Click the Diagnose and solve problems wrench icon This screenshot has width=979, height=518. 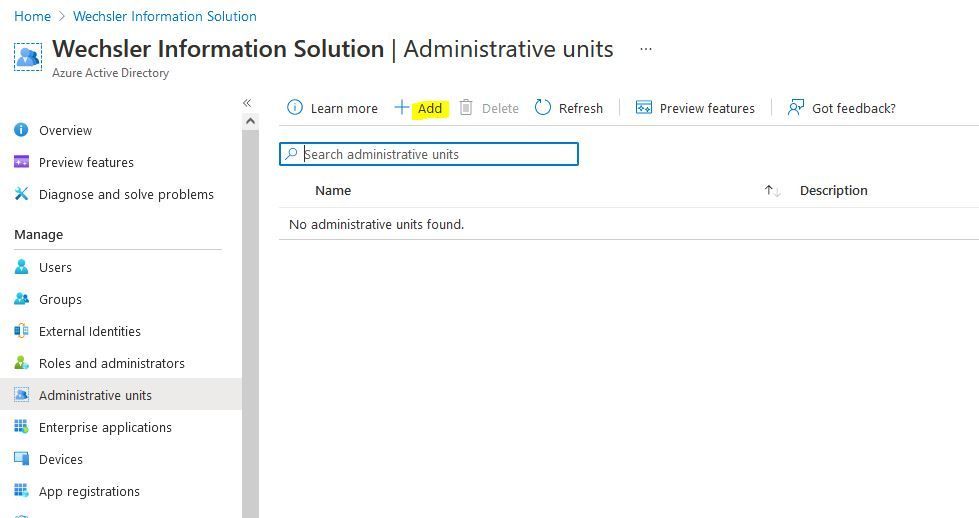click(x=21, y=193)
